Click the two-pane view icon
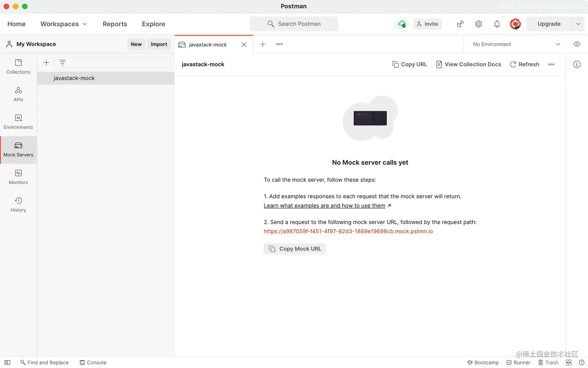Image resolution: width=588 pixels, height=368 pixels. pyautogui.click(x=569, y=362)
